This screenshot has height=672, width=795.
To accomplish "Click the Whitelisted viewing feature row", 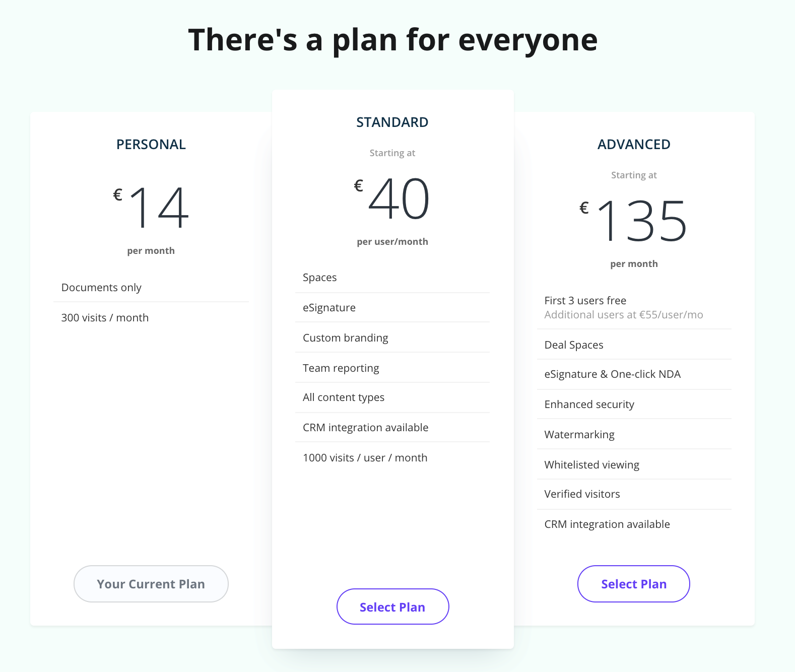I will tap(634, 464).
